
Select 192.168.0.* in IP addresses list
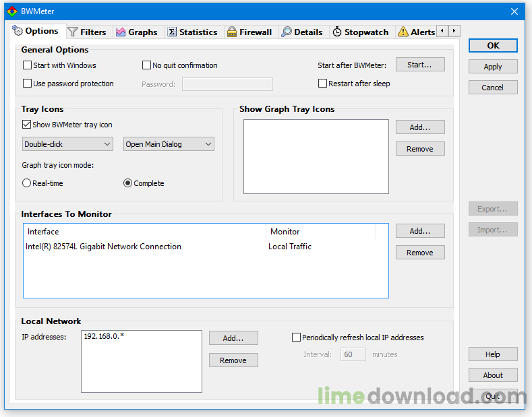coord(104,336)
